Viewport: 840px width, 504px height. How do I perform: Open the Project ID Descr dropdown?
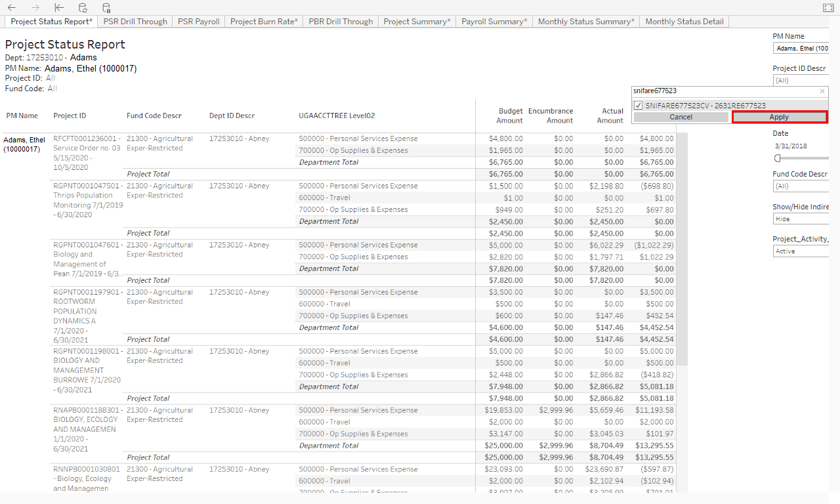point(801,80)
